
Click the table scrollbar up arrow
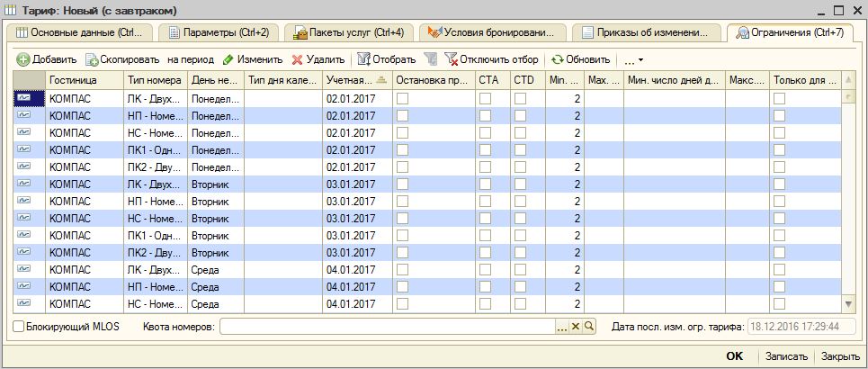tap(848, 80)
